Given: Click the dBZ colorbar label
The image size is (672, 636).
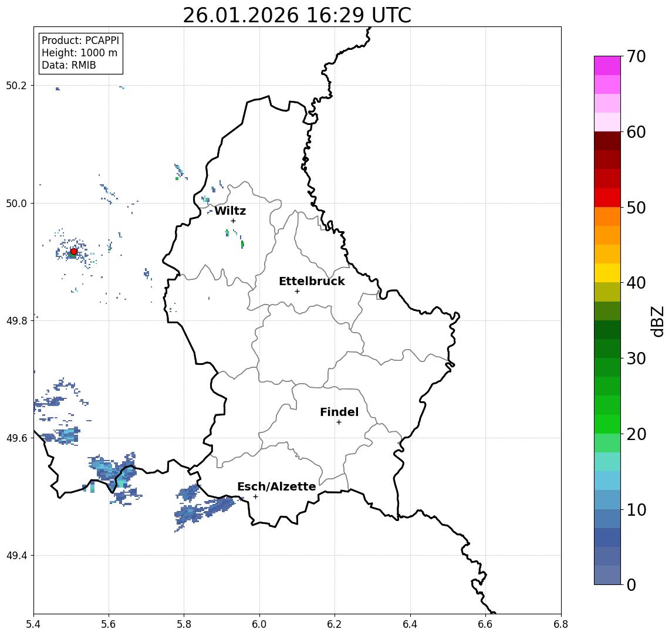Looking at the screenshot, I should tap(657, 321).
